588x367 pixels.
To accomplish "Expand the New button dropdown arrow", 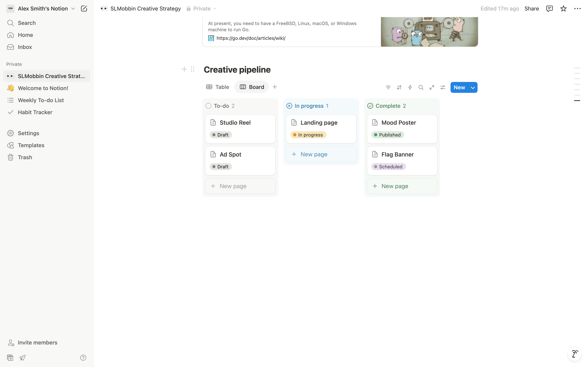I will (472, 88).
